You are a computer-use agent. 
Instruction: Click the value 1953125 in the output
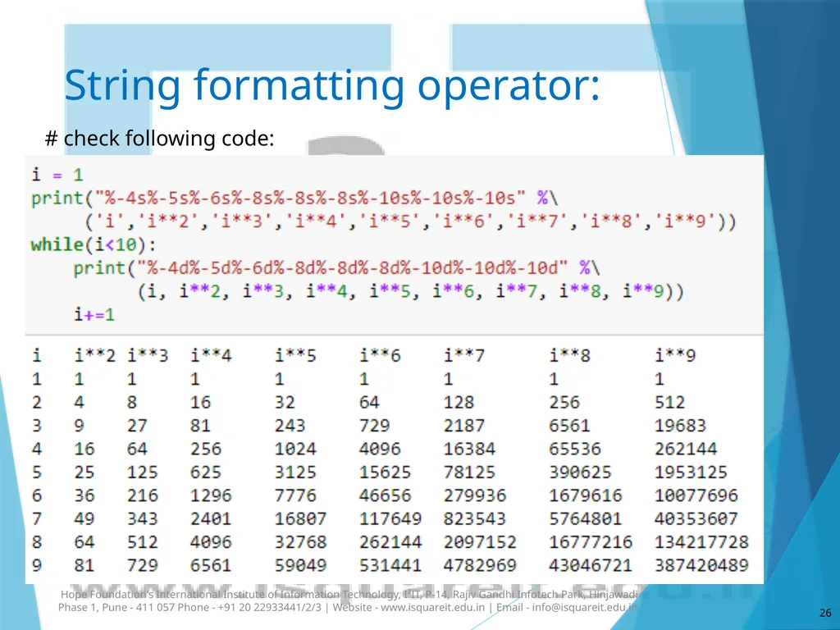(691, 472)
